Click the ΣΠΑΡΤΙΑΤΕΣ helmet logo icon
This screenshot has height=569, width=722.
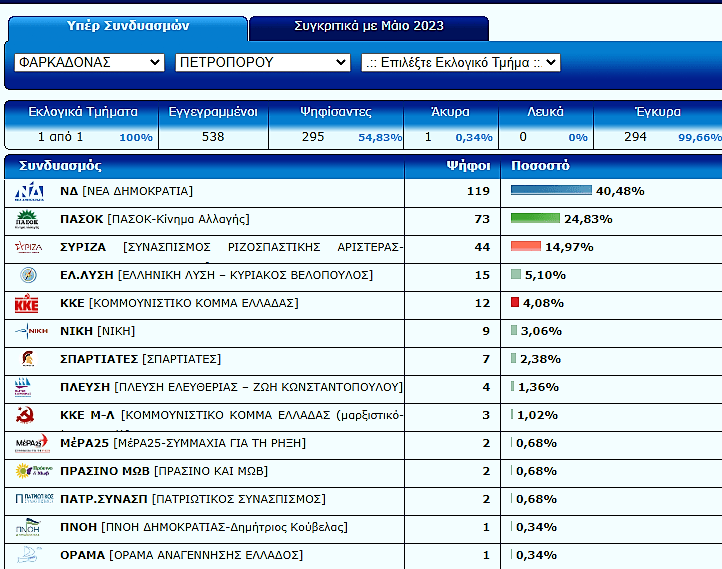point(28,359)
